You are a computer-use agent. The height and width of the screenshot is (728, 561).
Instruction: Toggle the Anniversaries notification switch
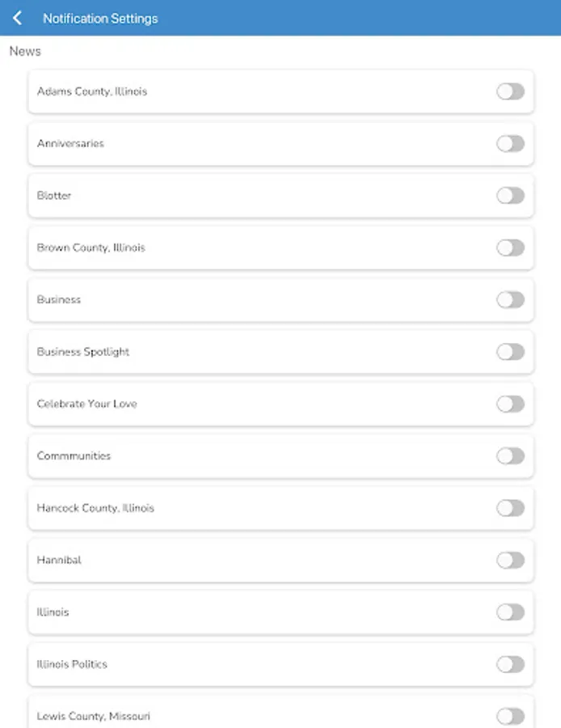(x=510, y=143)
